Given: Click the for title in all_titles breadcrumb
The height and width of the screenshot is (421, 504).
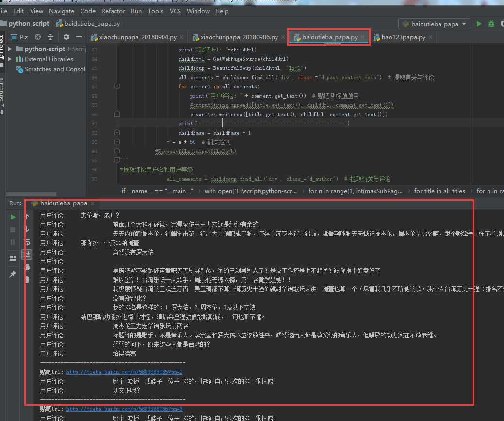Looking at the screenshot, I should point(439,191).
